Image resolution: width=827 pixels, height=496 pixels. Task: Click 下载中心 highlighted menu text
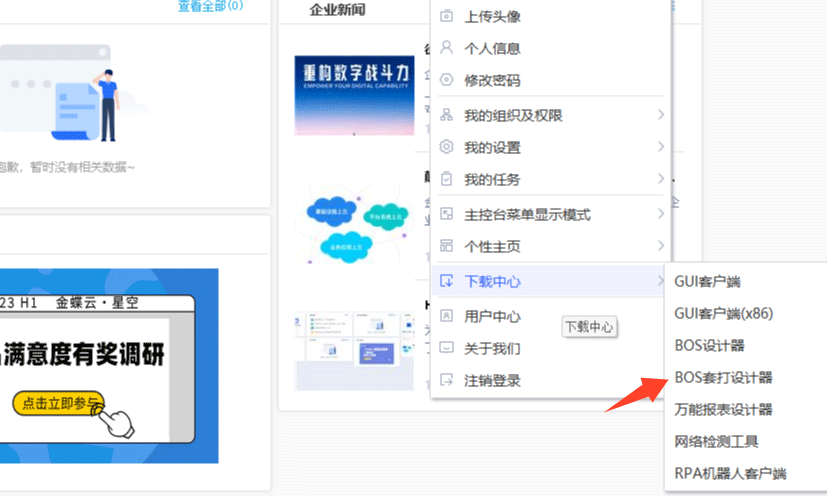click(x=492, y=281)
